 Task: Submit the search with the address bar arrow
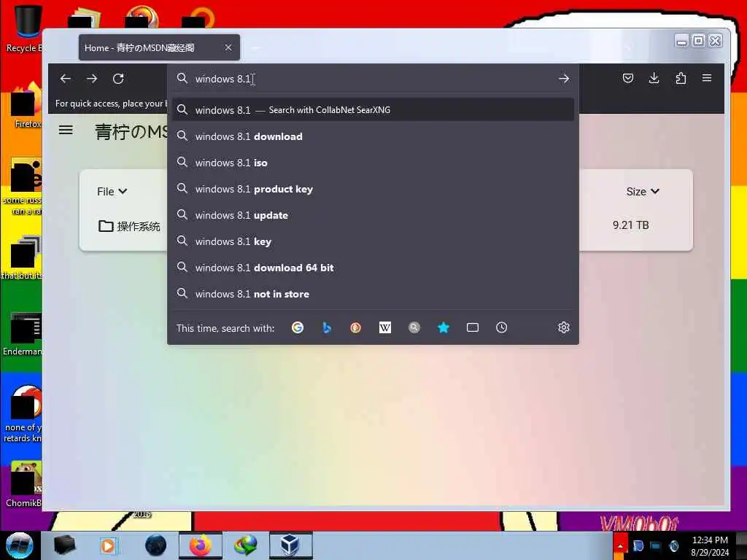564,79
